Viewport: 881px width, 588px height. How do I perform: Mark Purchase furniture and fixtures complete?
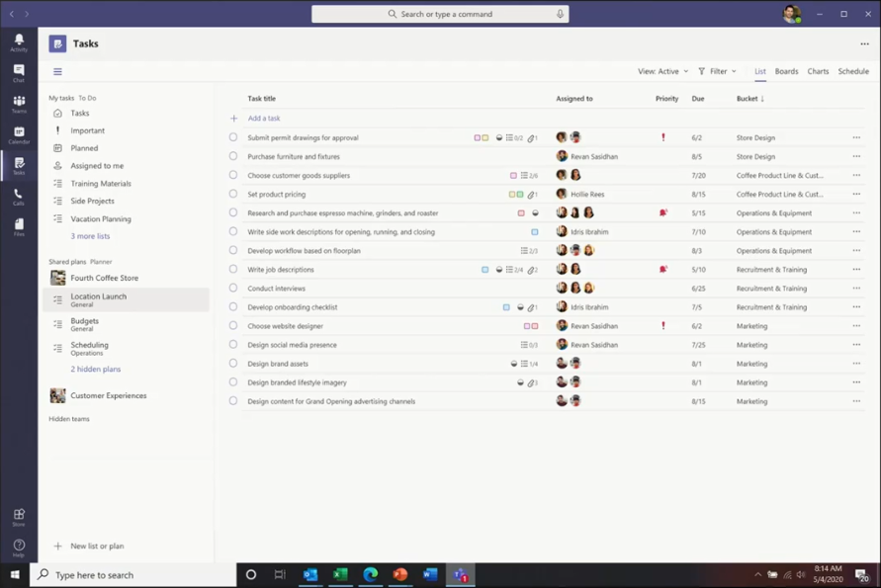click(233, 156)
